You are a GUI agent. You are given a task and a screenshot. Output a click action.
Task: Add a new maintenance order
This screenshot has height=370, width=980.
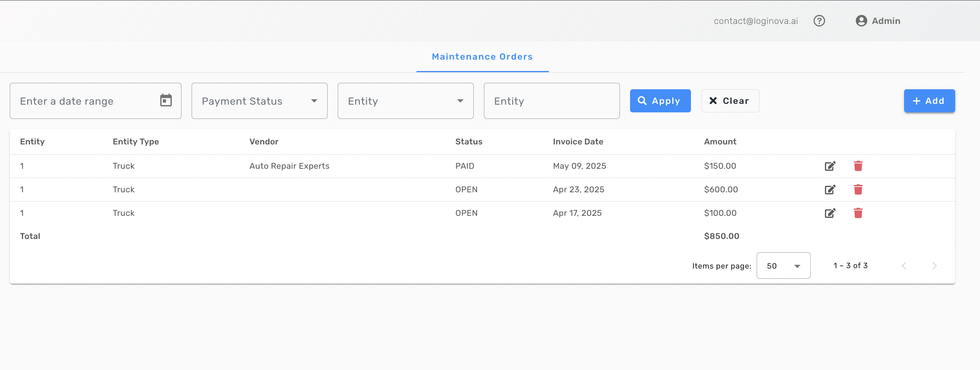tap(929, 101)
